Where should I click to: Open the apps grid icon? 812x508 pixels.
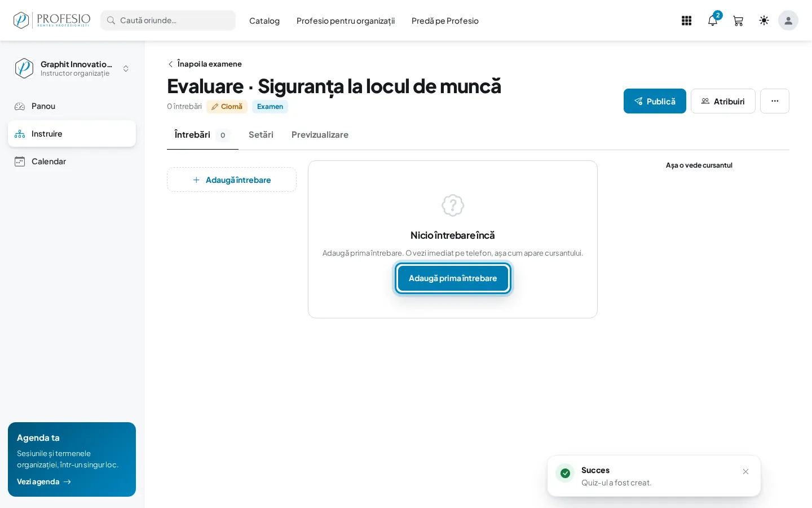point(686,21)
